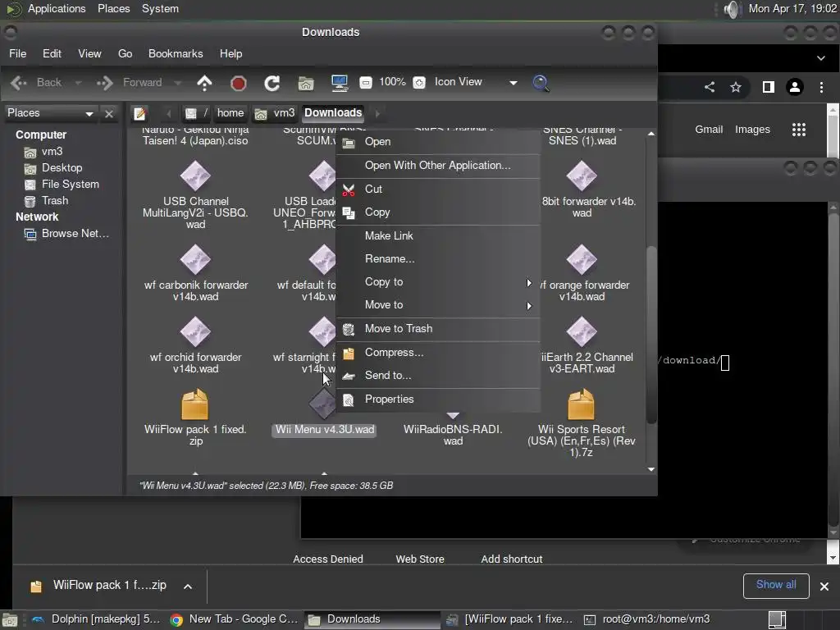
Task: Click Show all in Chrome downloads bar
Action: point(776,585)
